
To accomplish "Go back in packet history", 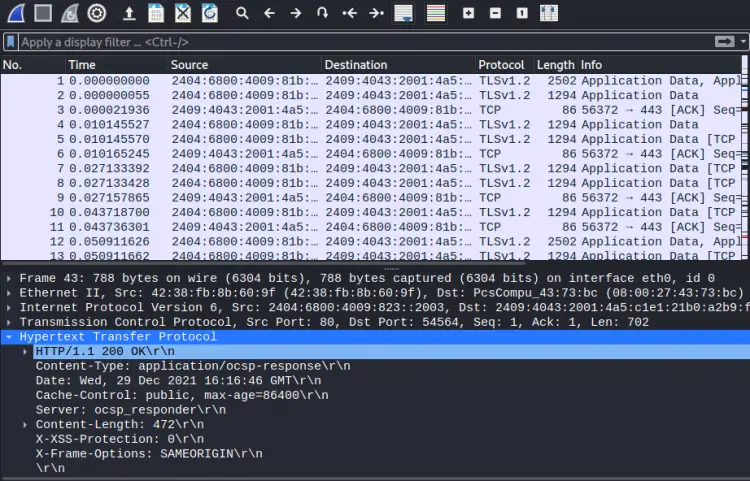I will [269, 13].
